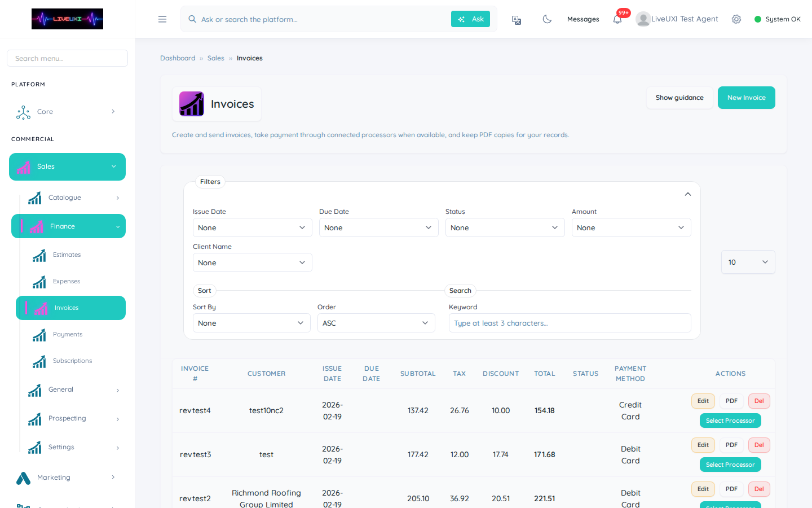Click the Marketing sidebar icon
812x508 pixels.
point(23,478)
